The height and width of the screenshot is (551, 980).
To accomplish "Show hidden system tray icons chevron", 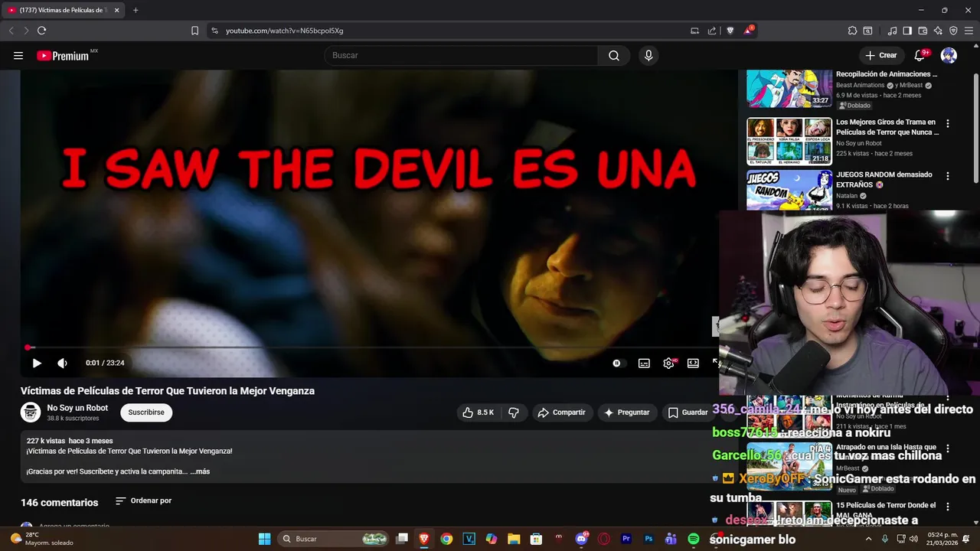I will pyautogui.click(x=868, y=539).
